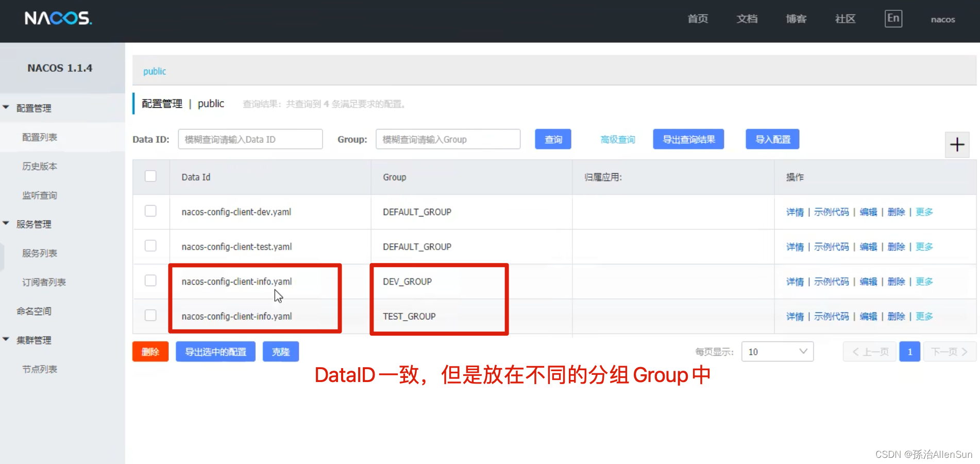
Task: Open 节点列表 in the sidebar
Action: 40,369
